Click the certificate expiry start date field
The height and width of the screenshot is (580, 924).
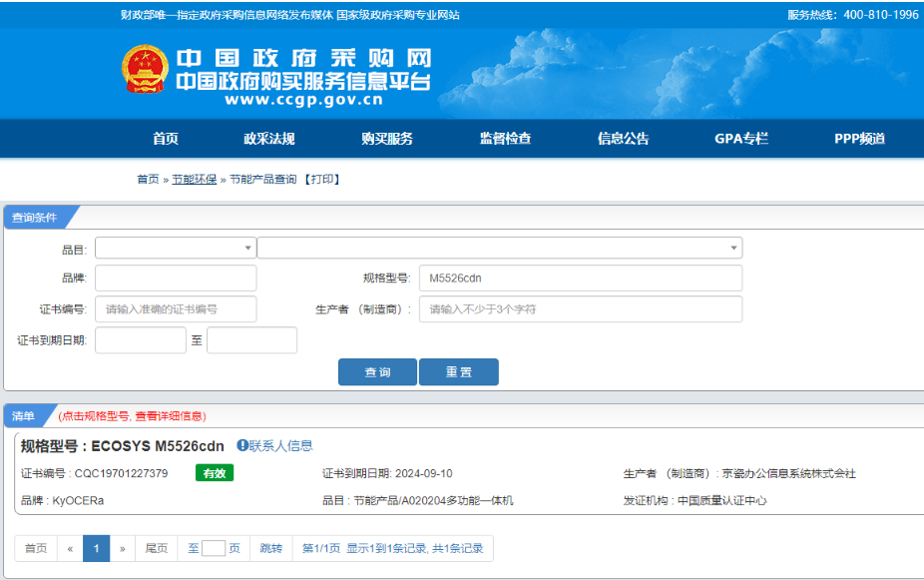(141, 340)
